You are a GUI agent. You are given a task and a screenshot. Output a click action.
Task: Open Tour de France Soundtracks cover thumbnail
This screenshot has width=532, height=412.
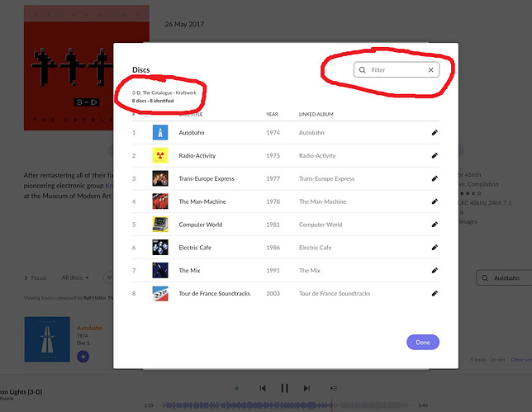[x=160, y=293]
